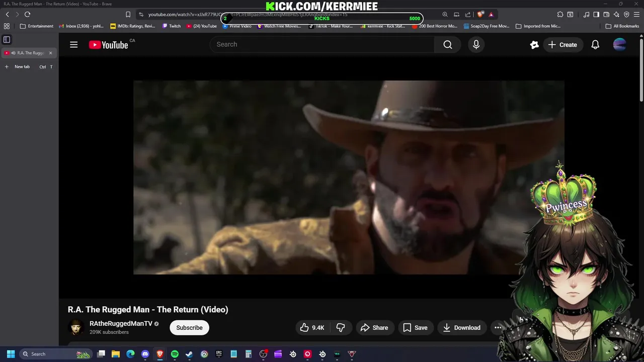Click the YouTube search input field
Viewport: 644px width, 362px height.
click(x=322, y=44)
